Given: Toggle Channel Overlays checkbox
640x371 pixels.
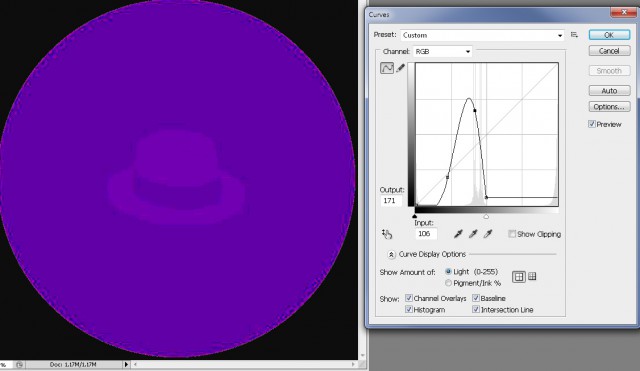Looking at the screenshot, I should 409,298.
